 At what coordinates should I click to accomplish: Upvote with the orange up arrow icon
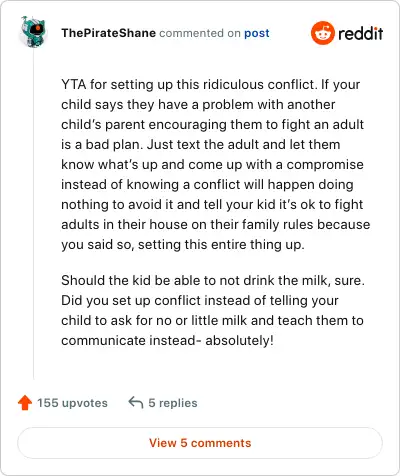pyautogui.click(x=25, y=403)
